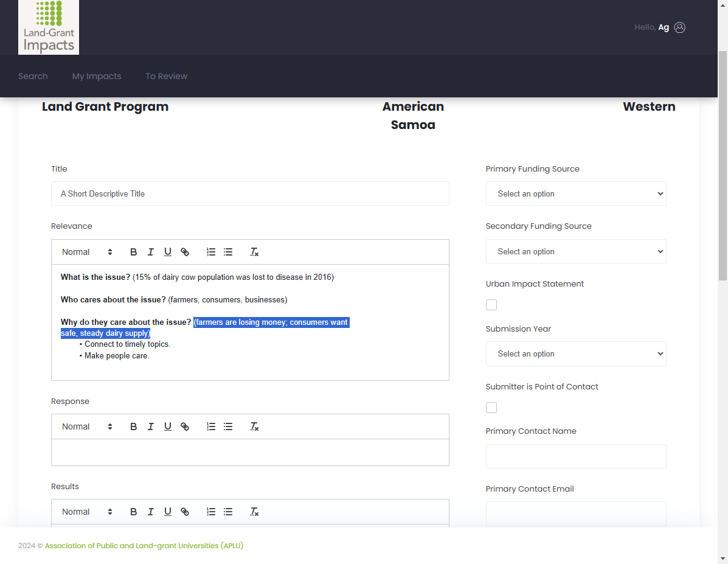Open the Primary Funding Source dropdown
The height and width of the screenshot is (564, 728).
[576, 193]
